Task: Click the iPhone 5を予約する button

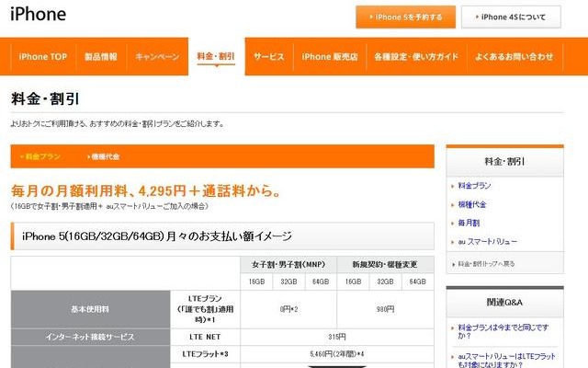Action: click(x=406, y=17)
